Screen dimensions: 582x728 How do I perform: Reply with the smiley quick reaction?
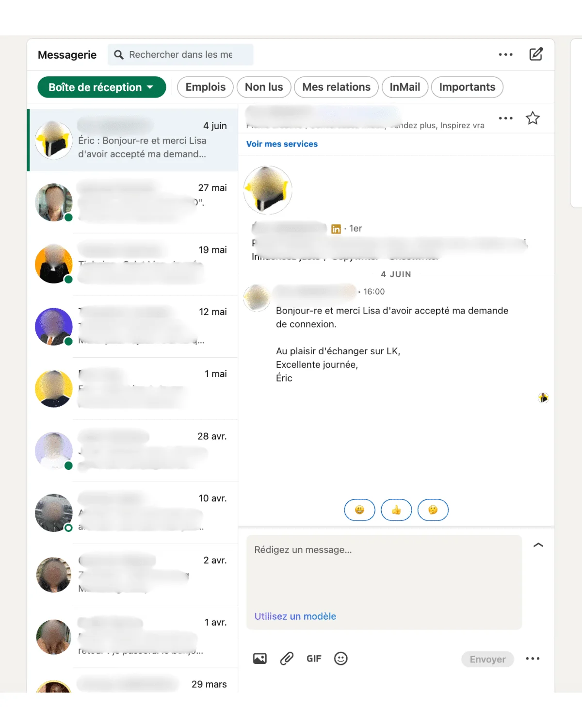coord(359,510)
